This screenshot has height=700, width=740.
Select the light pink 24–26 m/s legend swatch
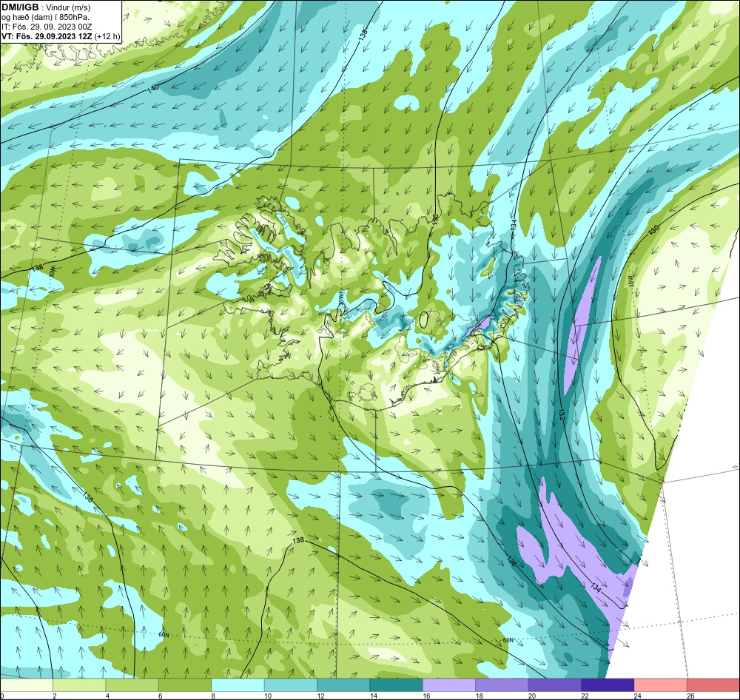click(661, 685)
